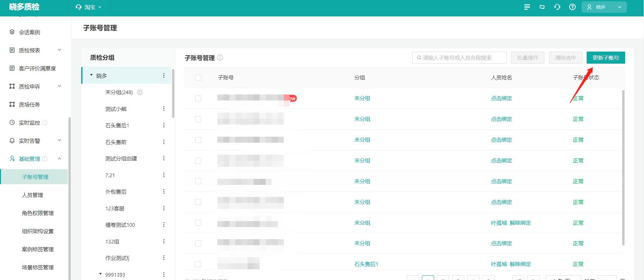
Task: Expand the 实时告警 sidebar menu
Action: pos(59,140)
